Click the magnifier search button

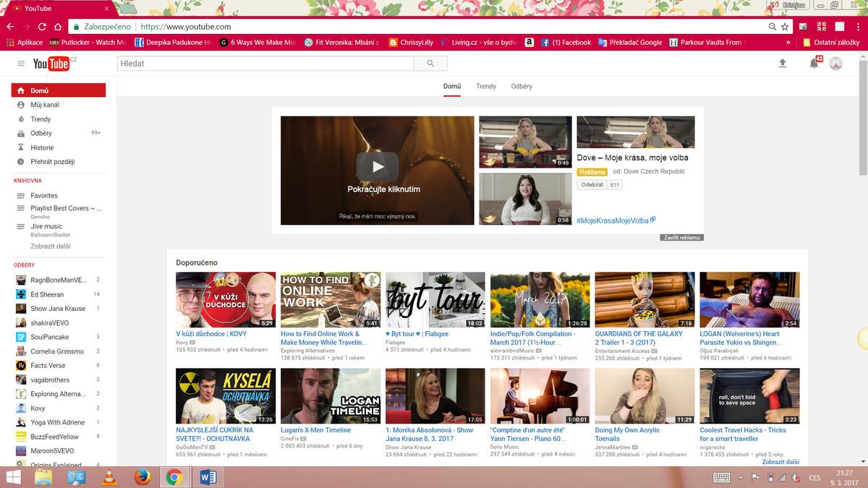[x=431, y=64]
